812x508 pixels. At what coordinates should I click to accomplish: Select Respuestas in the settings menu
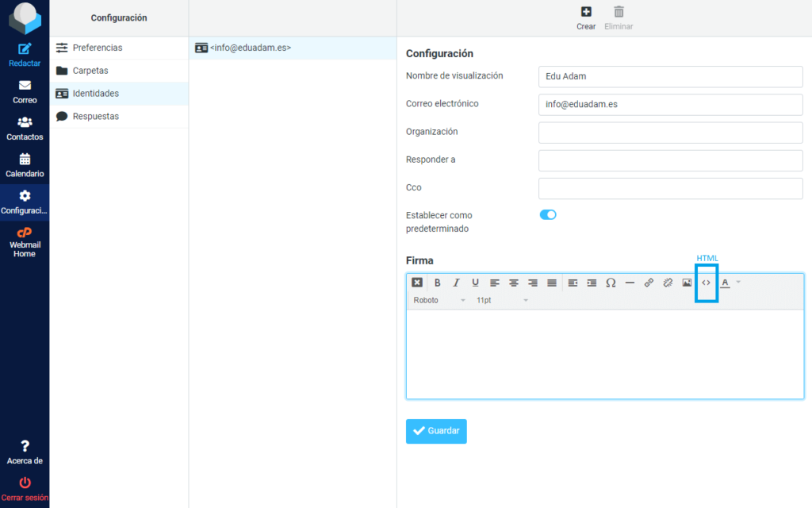pyautogui.click(x=95, y=117)
